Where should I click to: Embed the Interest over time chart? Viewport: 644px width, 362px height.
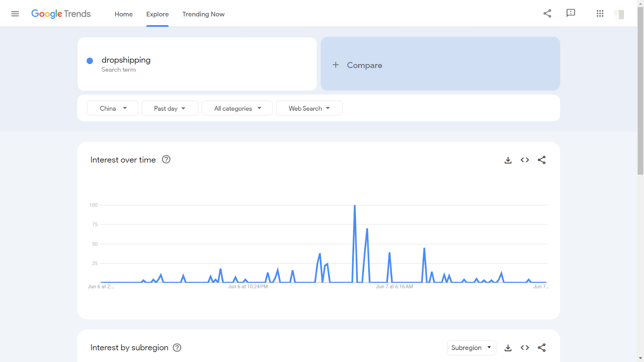524,160
